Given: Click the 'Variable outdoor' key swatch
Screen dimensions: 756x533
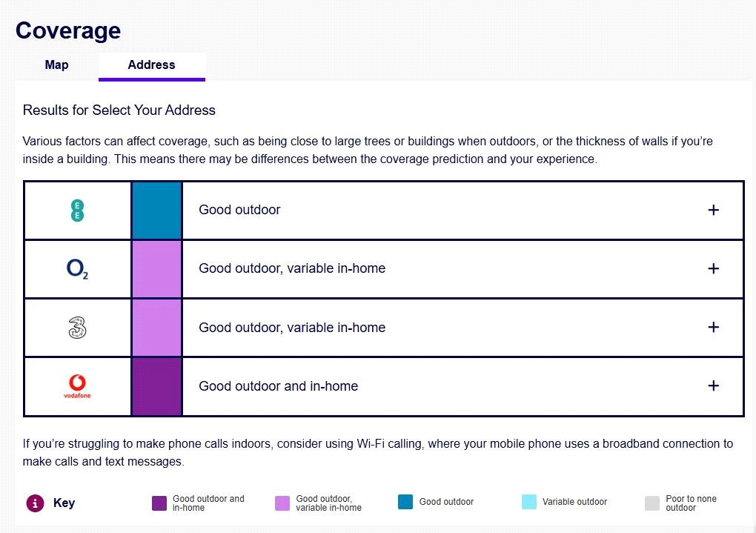Looking at the screenshot, I should tap(528, 502).
